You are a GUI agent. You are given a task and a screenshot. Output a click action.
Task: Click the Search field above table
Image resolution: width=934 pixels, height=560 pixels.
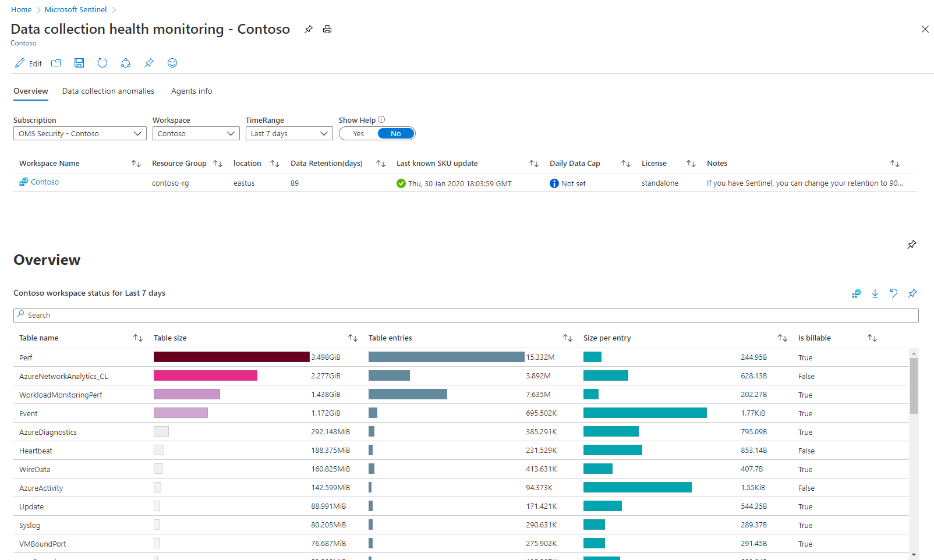click(x=466, y=316)
